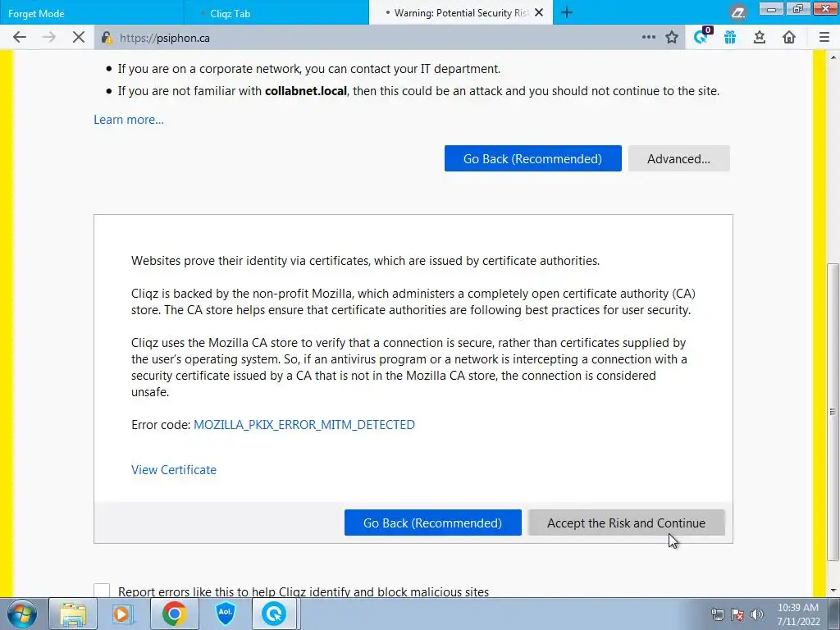Switch to the Forget Mode tab
This screenshot has height=630, width=840.
pyautogui.click(x=91, y=13)
